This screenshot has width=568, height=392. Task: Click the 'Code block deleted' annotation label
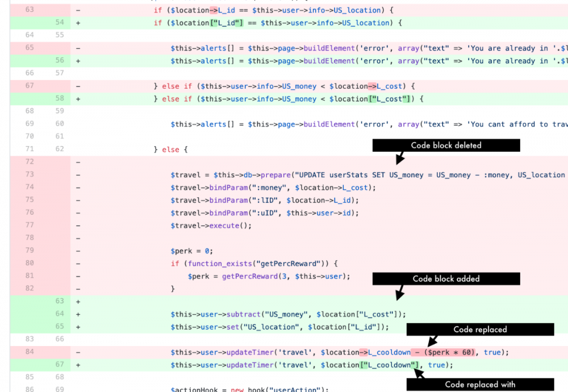[445, 145]
